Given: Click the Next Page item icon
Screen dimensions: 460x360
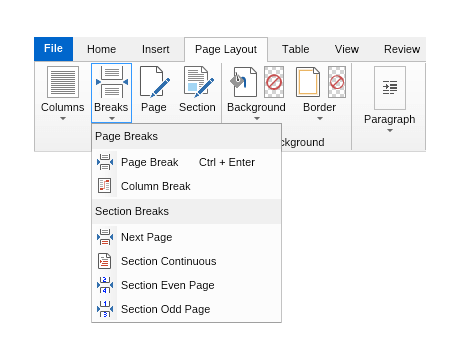Looking at the screenshot, I should pyautogui.click(x=105, y=237).
